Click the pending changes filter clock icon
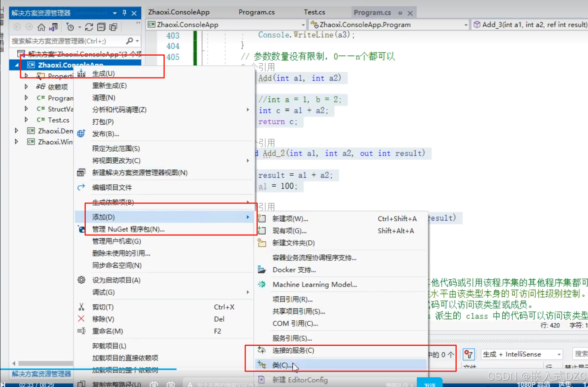 [70, 27]
